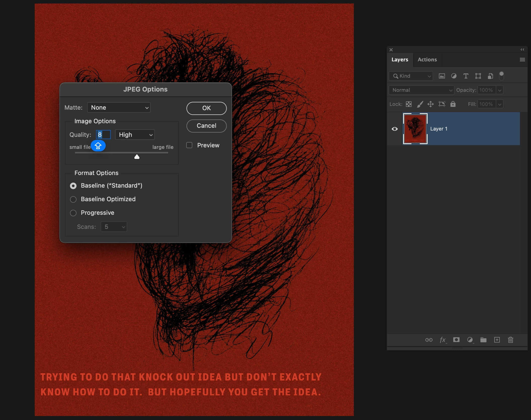
Task: Open the Normal blend mode dropdown
Action: click(421, 90)
